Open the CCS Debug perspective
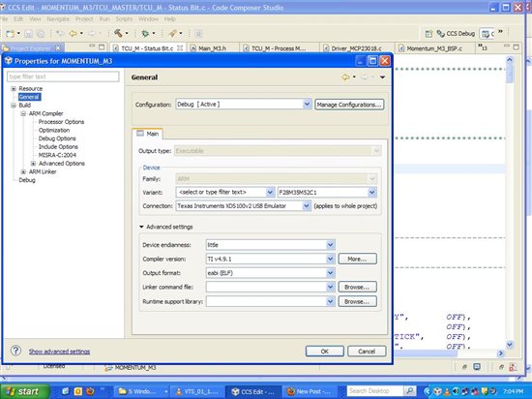 456,33
